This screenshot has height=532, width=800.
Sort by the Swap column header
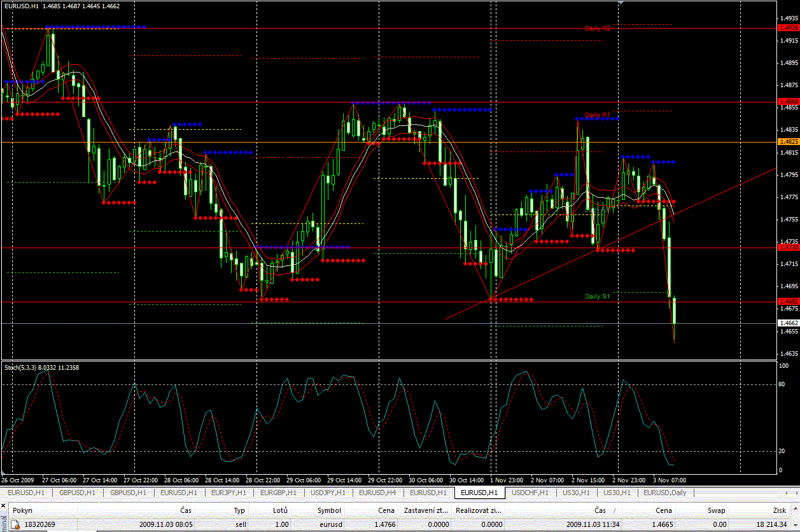716,510
